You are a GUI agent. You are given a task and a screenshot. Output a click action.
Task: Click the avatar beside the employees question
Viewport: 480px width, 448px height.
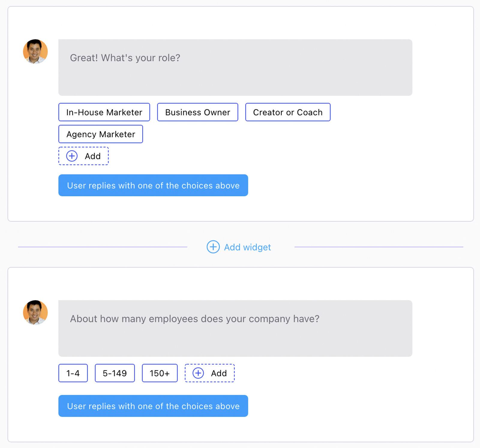point(35,313)
